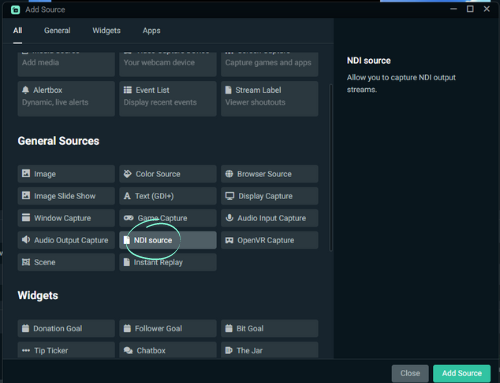The width and height of the screenshot is (500, 383).
Task: Select the Stream Label file icon
Action: tap(228, 90)
